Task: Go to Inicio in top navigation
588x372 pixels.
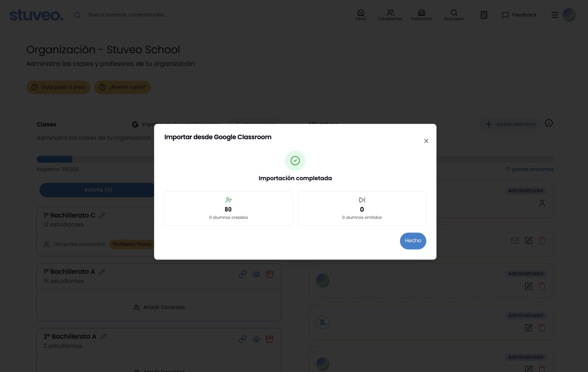Action: pos(361,15)
